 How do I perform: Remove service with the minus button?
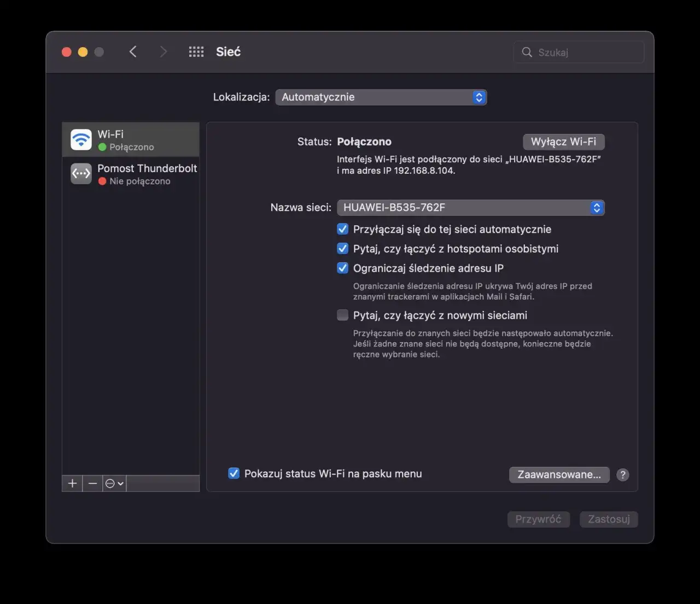pos(92,483)
